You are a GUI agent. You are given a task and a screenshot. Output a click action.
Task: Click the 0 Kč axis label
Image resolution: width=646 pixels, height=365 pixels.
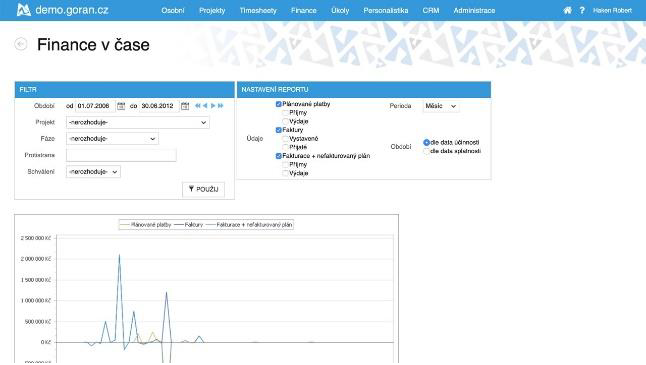pos(45,342)
